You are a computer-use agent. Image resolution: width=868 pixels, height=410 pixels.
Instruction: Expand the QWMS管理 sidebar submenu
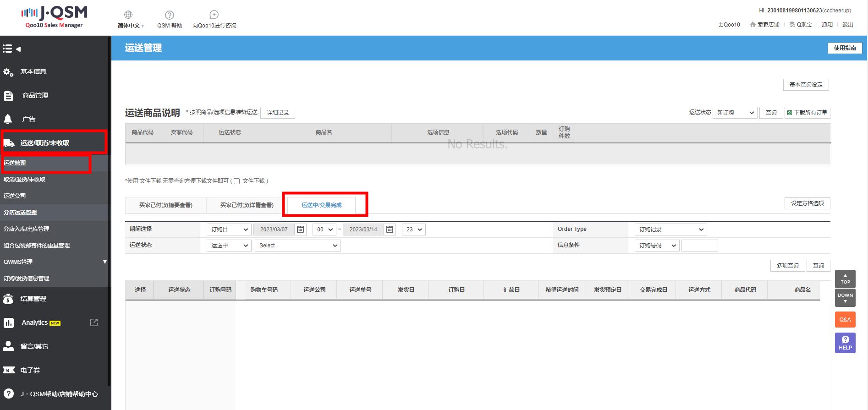click(x=104, y=262)
